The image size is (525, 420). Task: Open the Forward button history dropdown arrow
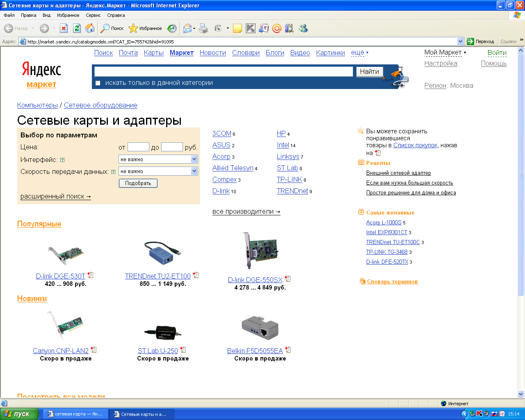point(54,28)
